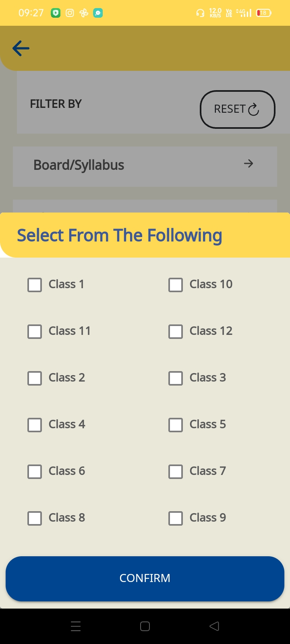This screenshot has height=644, width=290.
Task: Tap the back arrow icon
Action: [21, 49]
